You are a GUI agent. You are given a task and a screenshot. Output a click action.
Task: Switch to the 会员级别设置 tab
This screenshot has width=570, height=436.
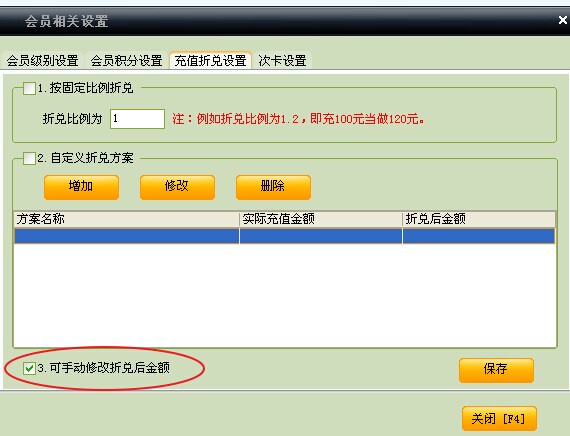click(43, 60)
